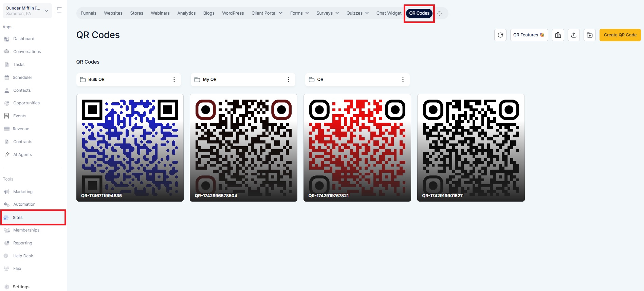Screen dimensions: 644x291
Task: Open Memberships from the sidebar
Action: click(26, 230)
